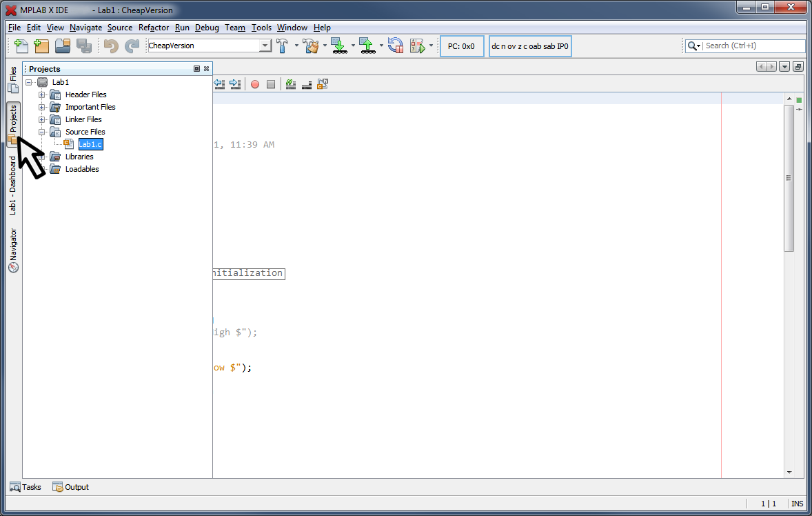
Task: Click the status bits button showing flags
Action: [x=529, y=46]
